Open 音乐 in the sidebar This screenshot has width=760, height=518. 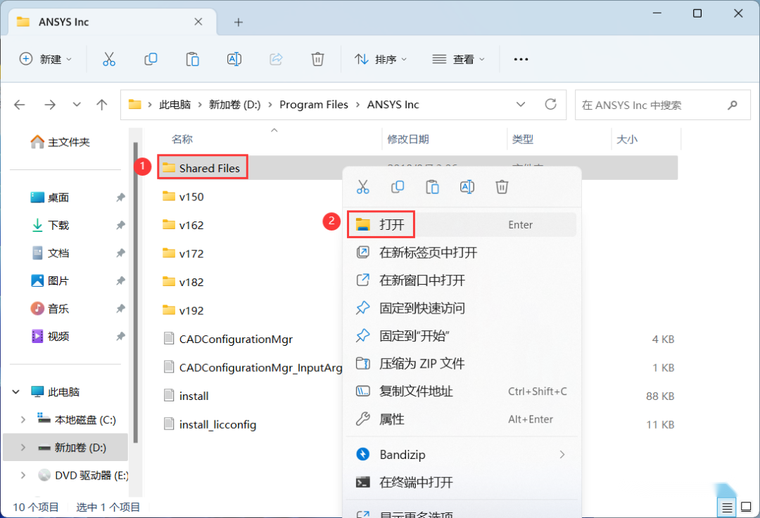pos(50,309)
